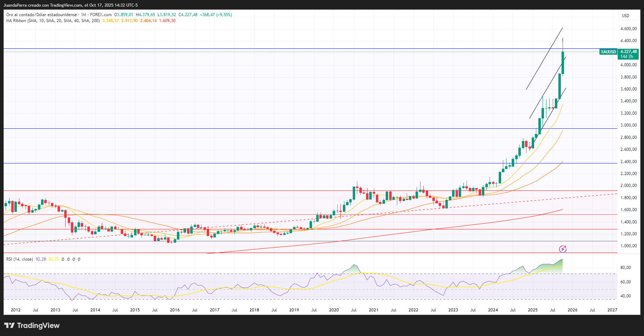Screen dimensions: 644x336
Task: Click the yellow SMA 10 value 3.348,57
Action: point(111,21)
